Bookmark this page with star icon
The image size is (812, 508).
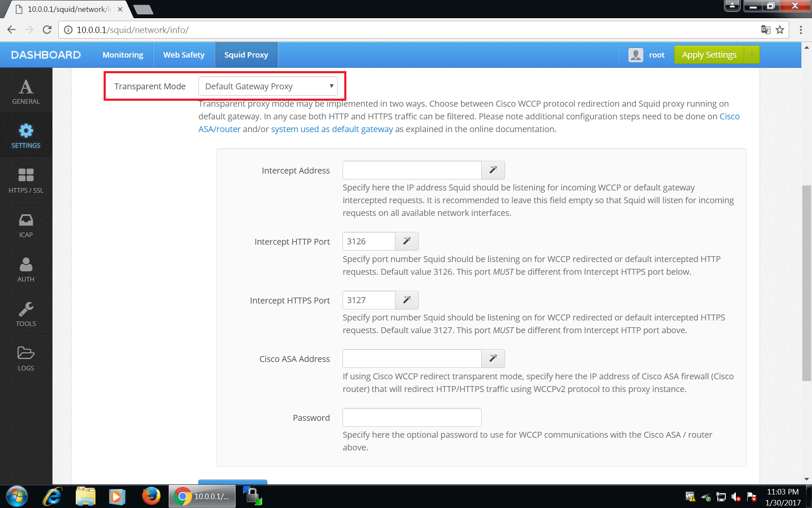780,30
